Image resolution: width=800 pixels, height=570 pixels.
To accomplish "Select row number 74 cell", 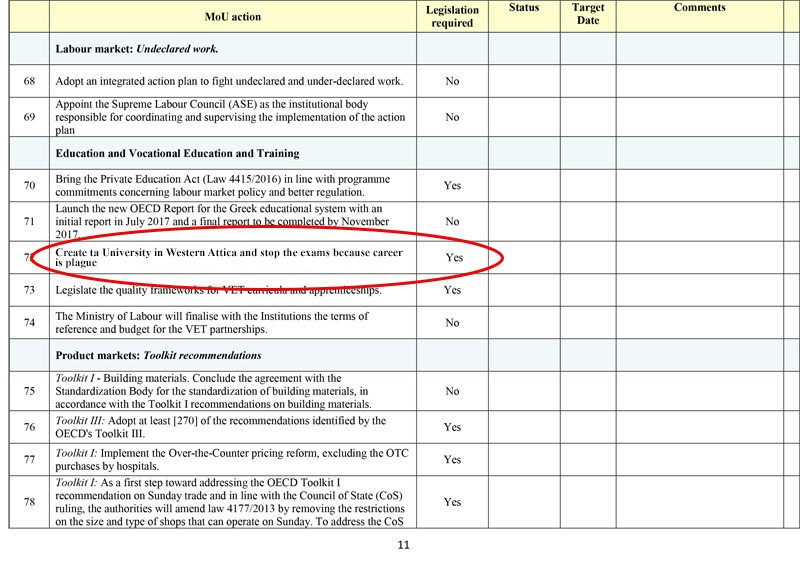I will 28,323.
